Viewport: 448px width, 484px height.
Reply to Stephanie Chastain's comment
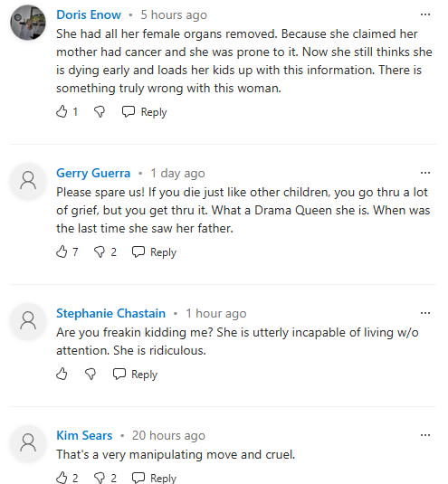pyautogui.click(x=135, y=375)
